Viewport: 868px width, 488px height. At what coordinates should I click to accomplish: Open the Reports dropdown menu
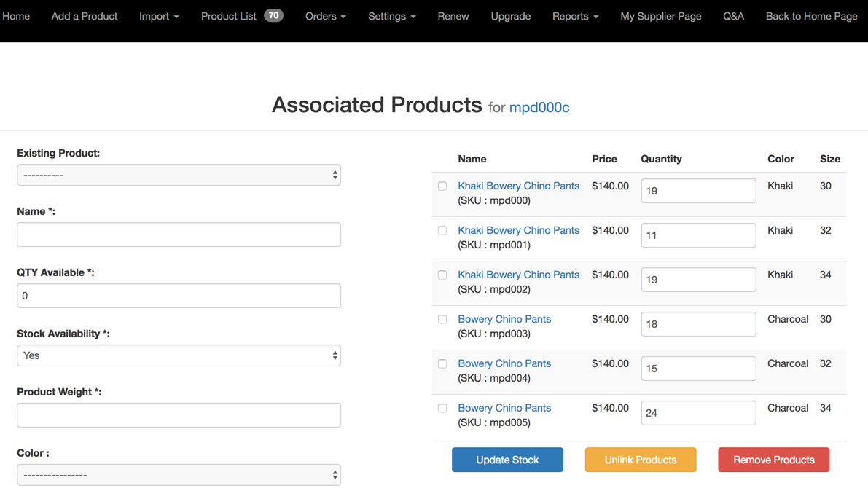click(x=575, y=16)
